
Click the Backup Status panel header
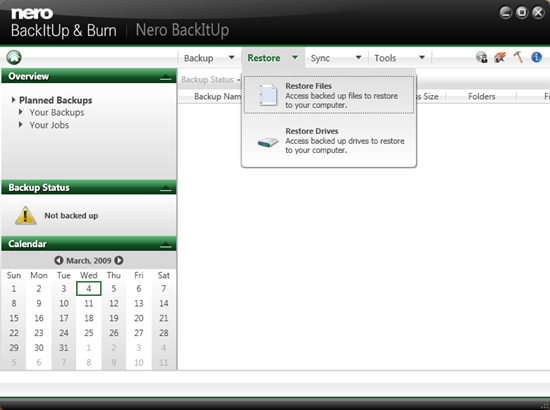coord(89,188)
